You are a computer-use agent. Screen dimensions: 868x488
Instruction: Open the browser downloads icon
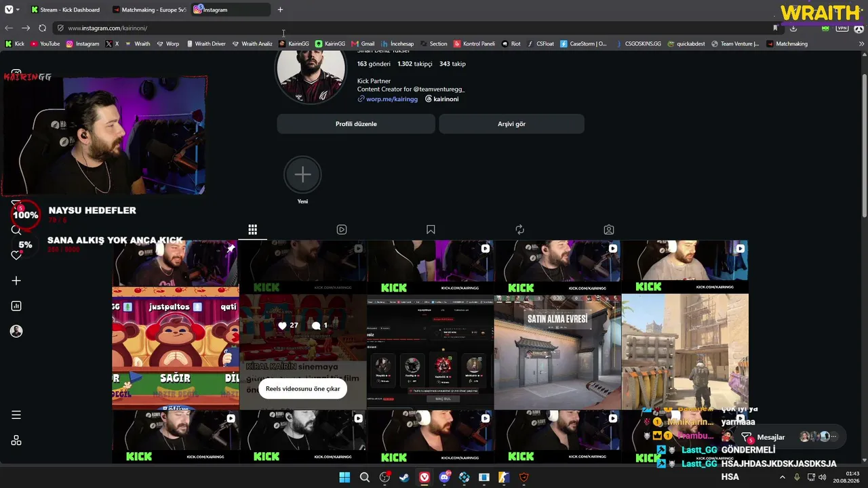tap(793, 28)
